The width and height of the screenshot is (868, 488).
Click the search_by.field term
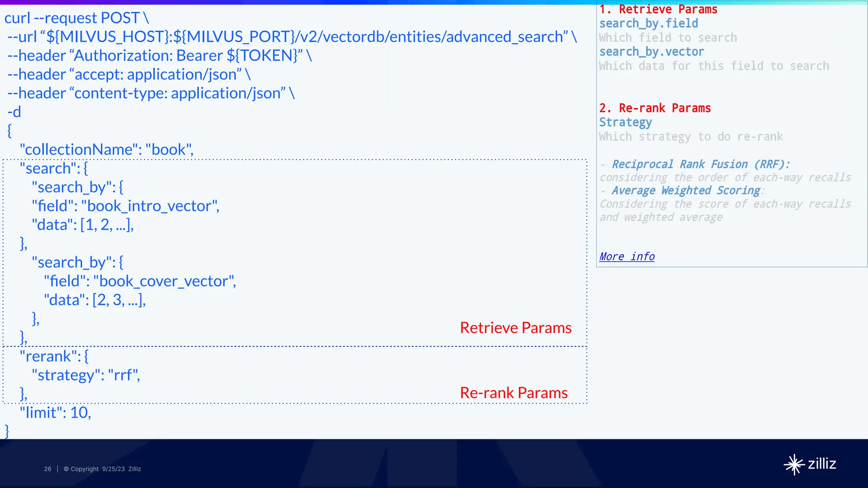pyautogui.click(x=649, y=23)
